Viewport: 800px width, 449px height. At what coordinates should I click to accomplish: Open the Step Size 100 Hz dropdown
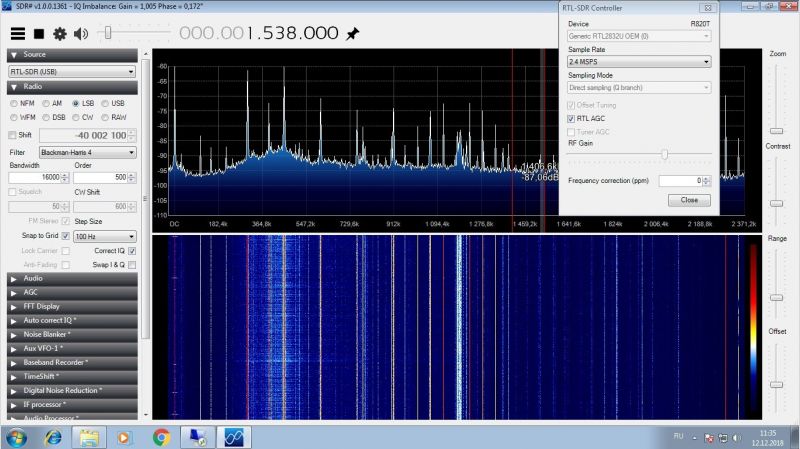[x=105, y=236]
